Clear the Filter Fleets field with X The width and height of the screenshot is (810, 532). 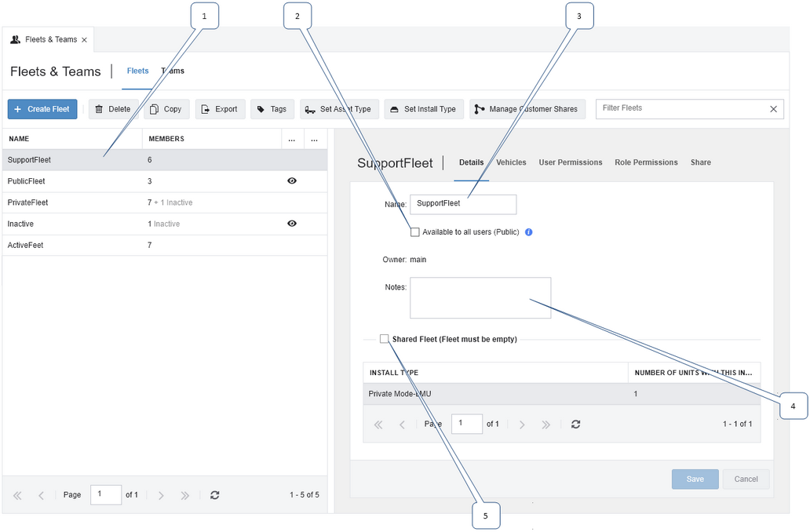773,109
